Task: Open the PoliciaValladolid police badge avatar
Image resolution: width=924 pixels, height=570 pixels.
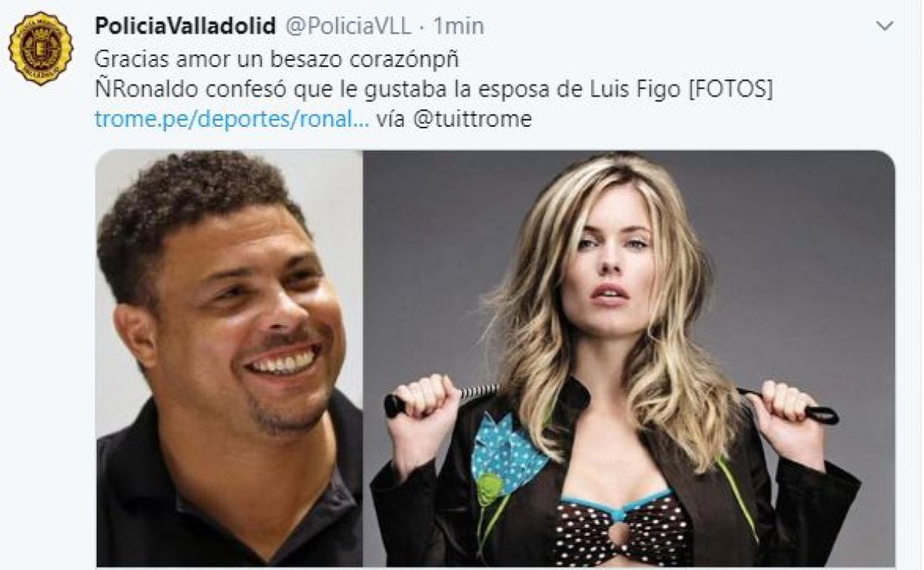Action: 41,48
